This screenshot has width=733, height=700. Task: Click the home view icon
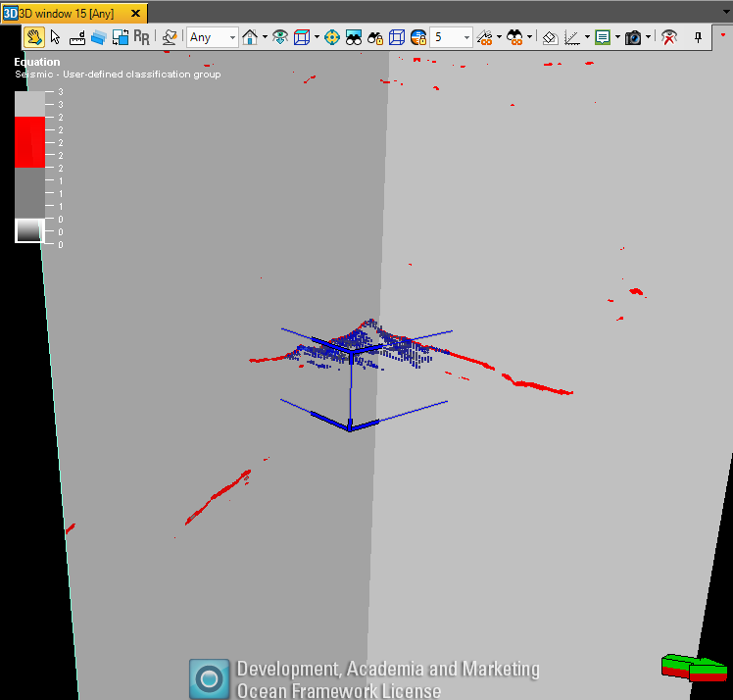(x=250, y=37)
